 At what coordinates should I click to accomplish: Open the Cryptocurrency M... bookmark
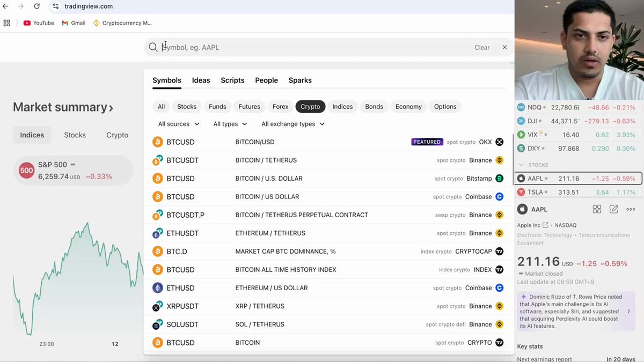(122, 23)
